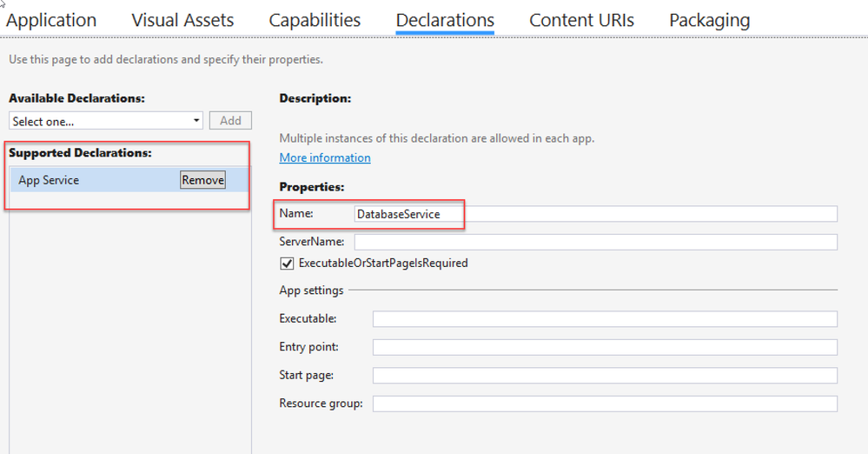868x454 pixels.
Task: Switch to the Application tab
Action: coord(51,20)
